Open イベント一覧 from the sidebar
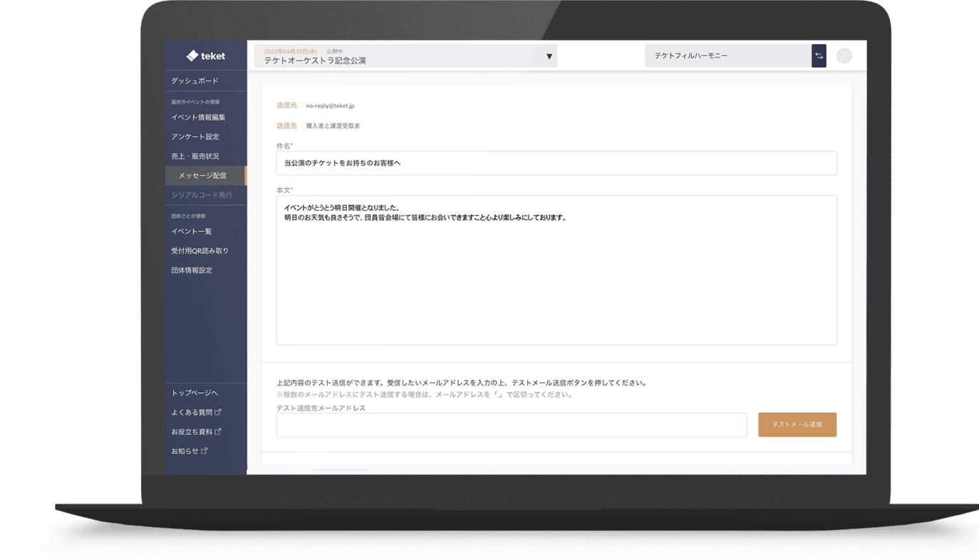 click(192, 230)
